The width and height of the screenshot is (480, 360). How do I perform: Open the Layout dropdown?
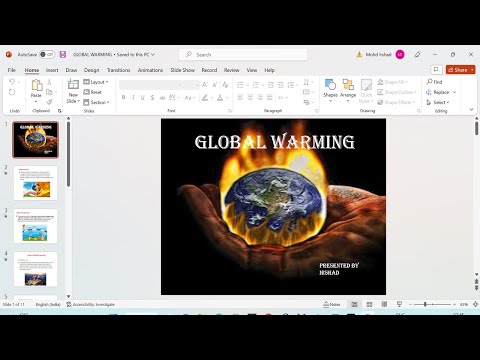[96, 82]
